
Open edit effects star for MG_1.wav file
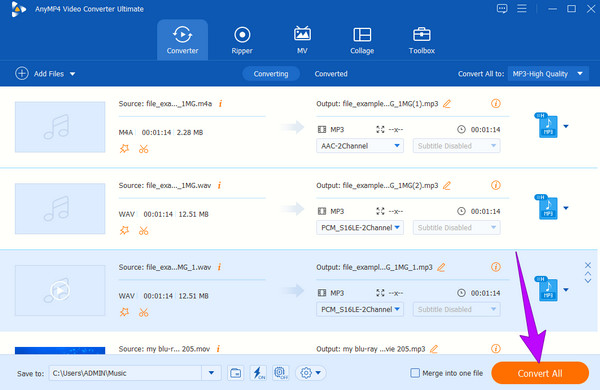point(124,312)
